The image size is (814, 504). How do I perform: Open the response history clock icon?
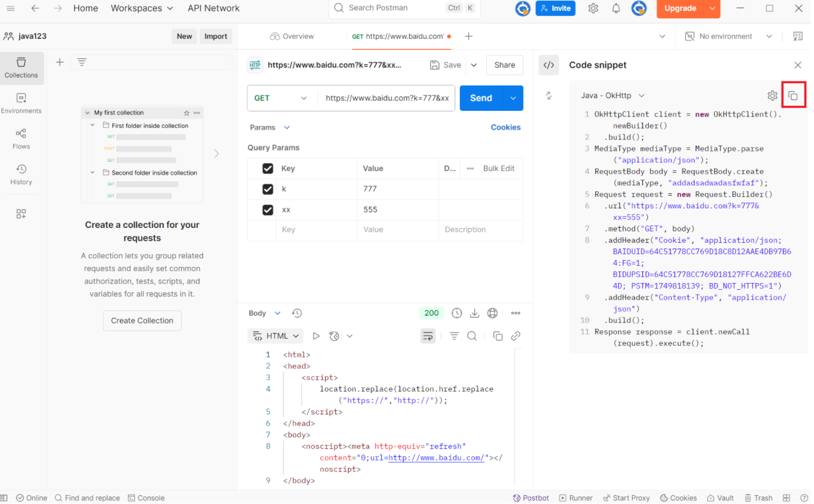pos(457,313)
